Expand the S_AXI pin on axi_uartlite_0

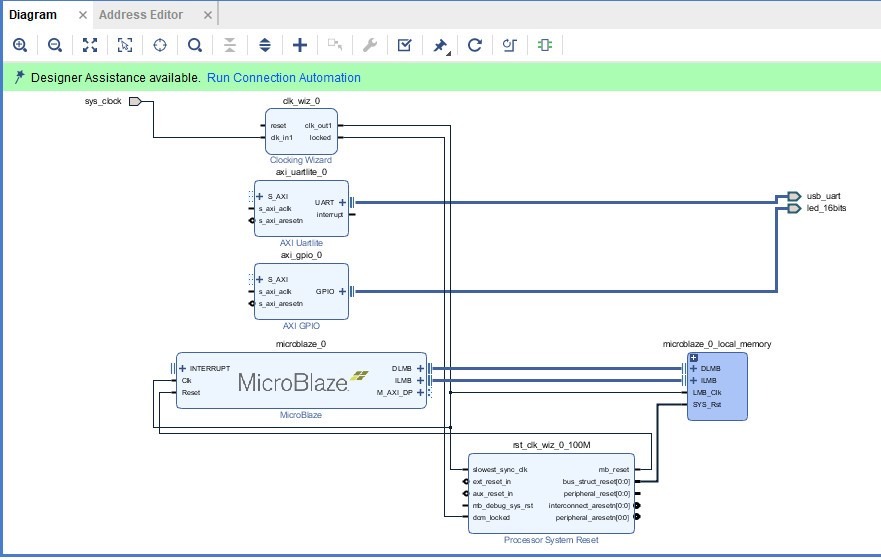[x=259, y=197]
